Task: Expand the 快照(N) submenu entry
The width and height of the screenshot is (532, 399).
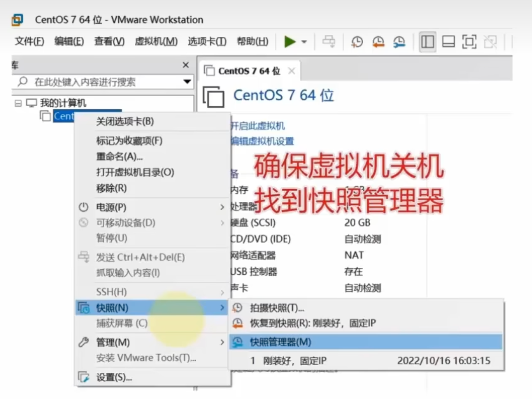Action: 152,308
